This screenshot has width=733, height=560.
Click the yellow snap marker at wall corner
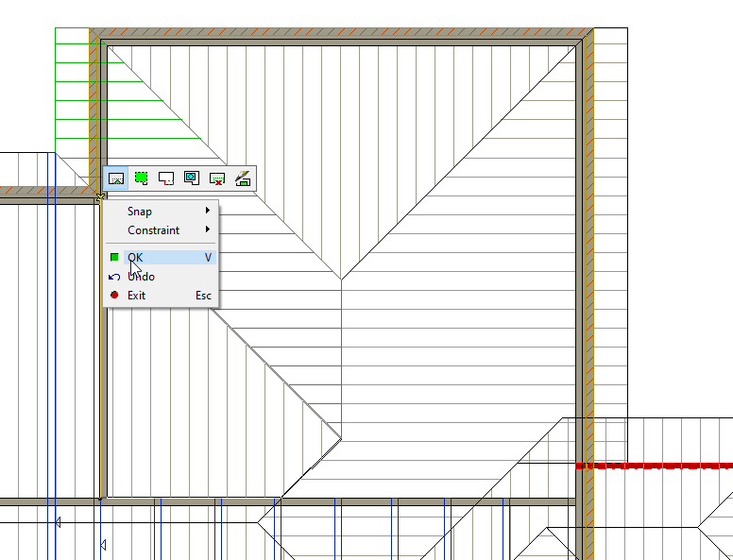(99, 197)
